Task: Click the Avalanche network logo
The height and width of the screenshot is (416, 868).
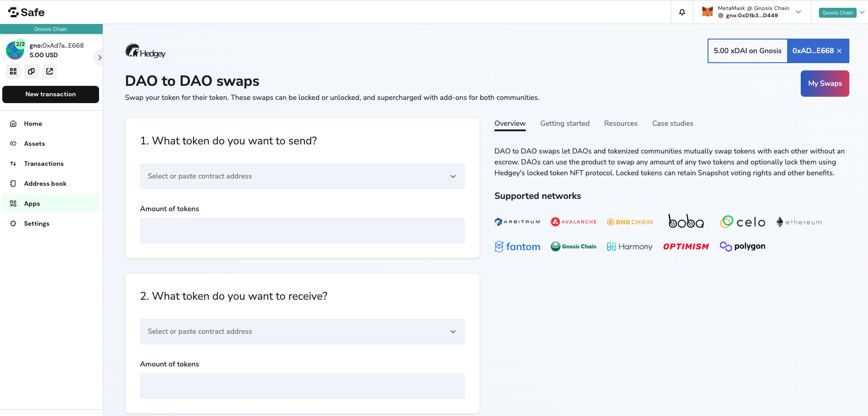Action: point(574,222)
